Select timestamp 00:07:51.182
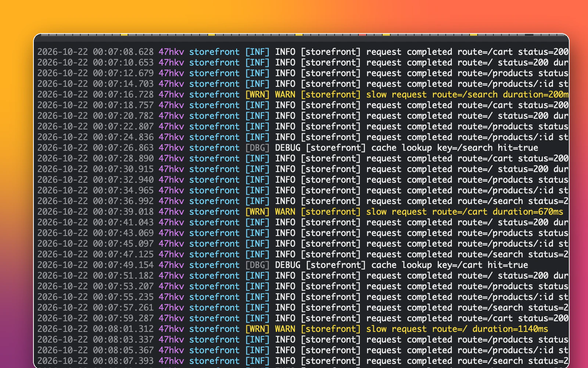 (123, 276)
